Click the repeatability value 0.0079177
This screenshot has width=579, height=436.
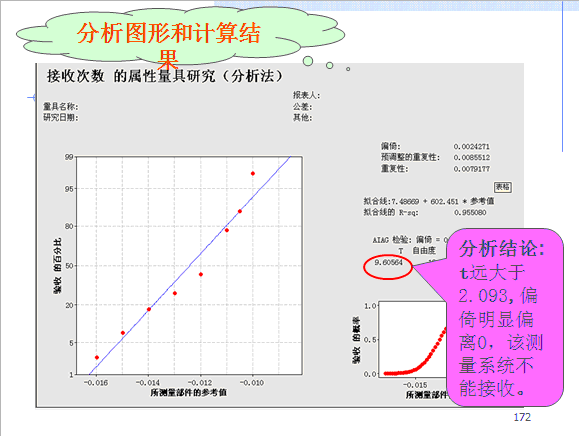click(472, 169)
